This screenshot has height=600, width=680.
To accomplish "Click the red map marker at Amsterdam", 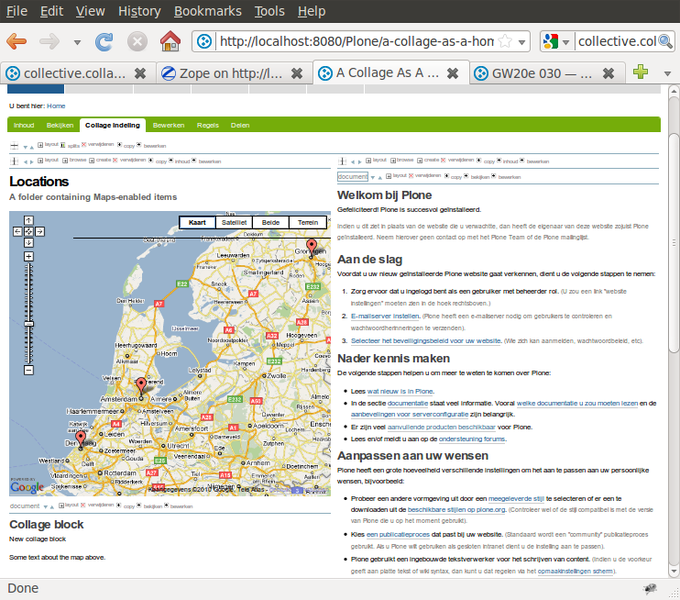I will tap(141, 387).
